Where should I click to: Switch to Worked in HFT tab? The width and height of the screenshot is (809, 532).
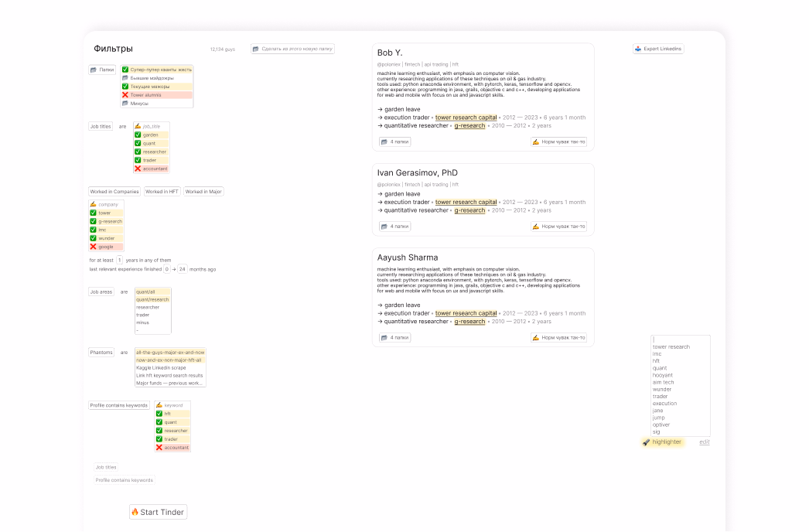162,192
